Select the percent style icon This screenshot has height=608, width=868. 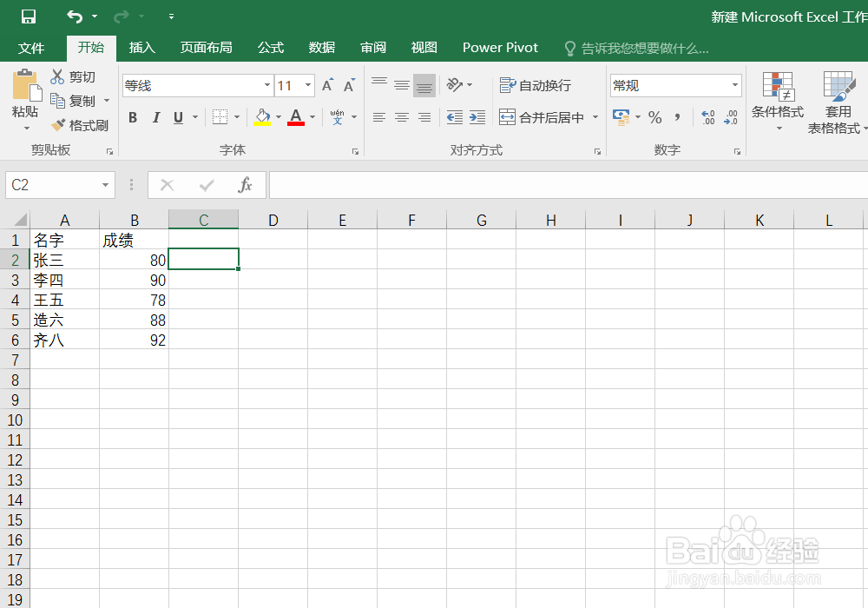coord(654,116)
